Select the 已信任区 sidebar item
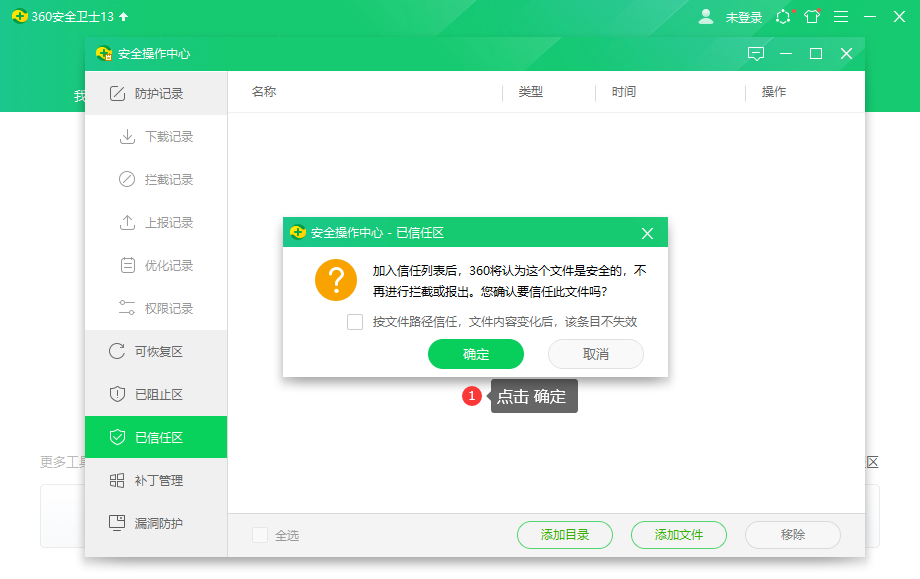Image resolution: width=920 pixels, height=579 pixels. pyautogui.click(x=156, y=437)
